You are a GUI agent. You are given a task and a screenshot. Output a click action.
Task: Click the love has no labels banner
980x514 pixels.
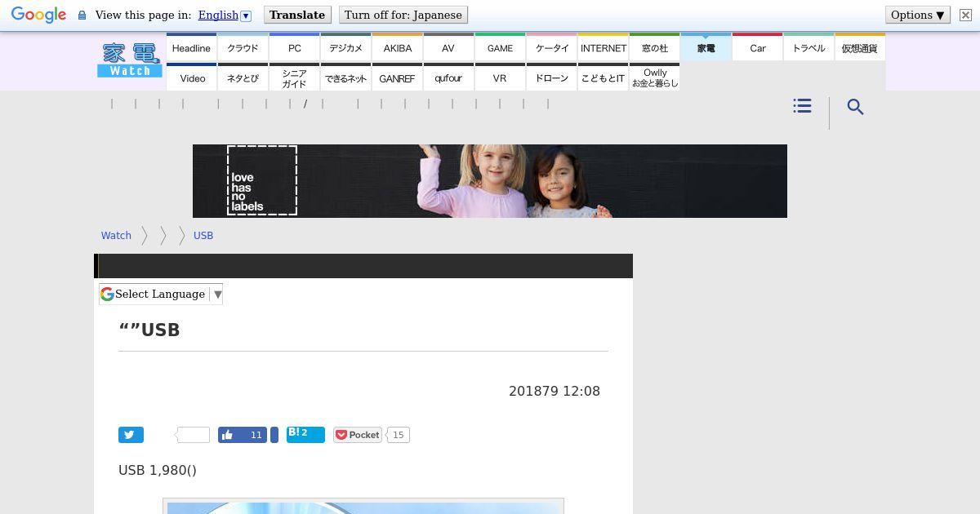pyautogui.click(x=490, y=181)
